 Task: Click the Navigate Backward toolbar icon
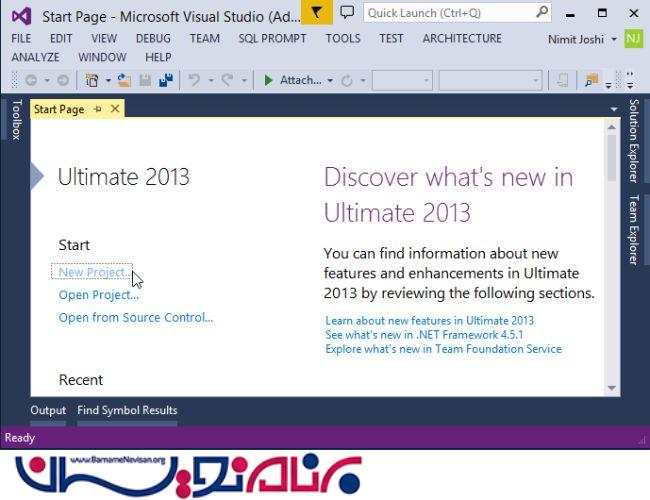[31, 81]
